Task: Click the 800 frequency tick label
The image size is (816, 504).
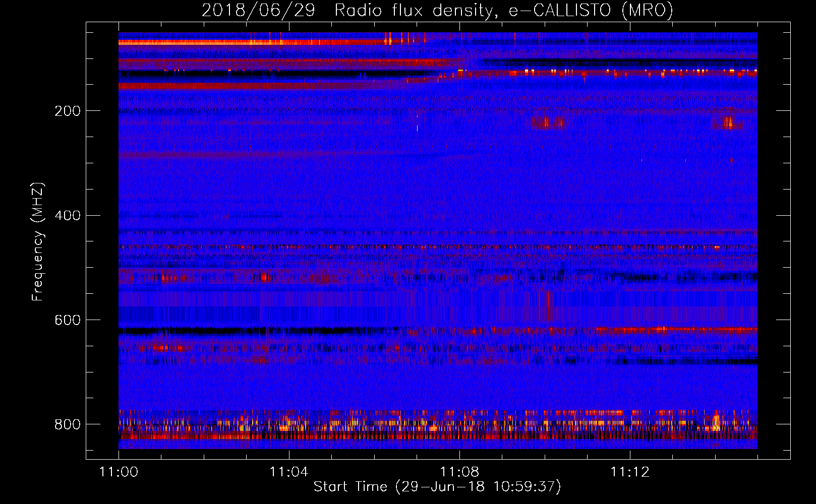Action: coord(68,424)
